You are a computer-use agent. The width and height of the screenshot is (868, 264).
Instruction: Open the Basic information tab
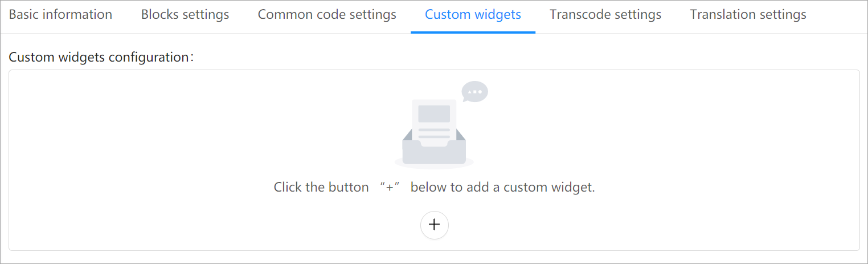pos(60,14)
